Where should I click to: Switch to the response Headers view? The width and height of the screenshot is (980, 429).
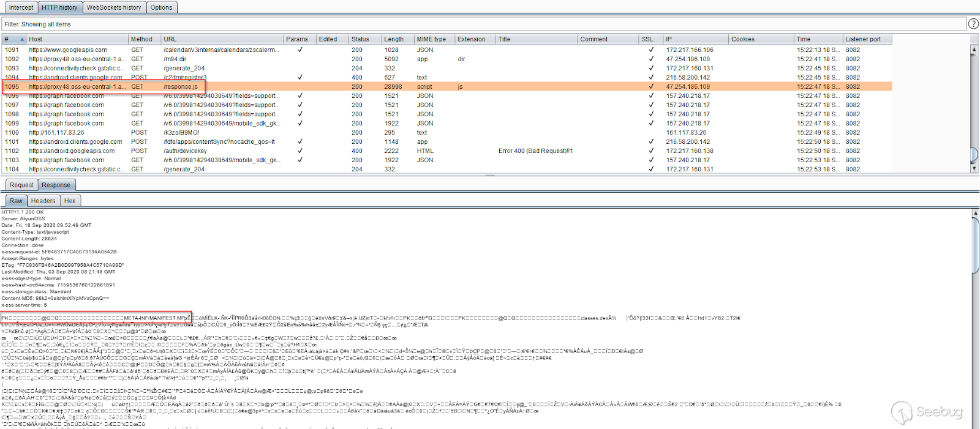pos(43,201)
